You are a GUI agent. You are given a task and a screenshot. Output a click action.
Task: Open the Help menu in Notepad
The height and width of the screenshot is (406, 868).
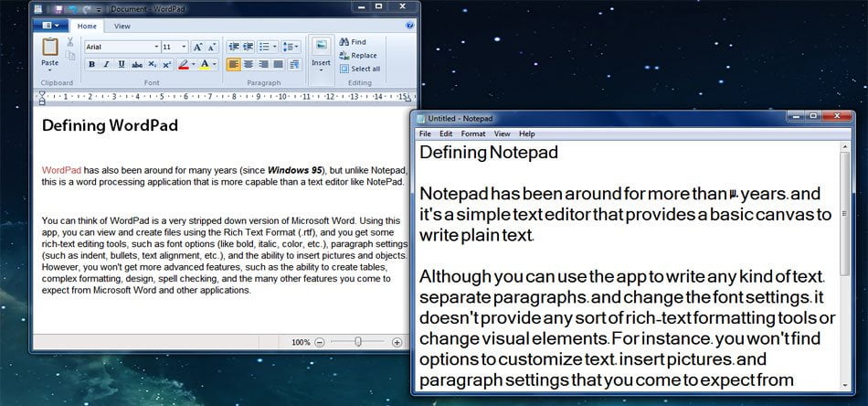click(x=527, y=134)
